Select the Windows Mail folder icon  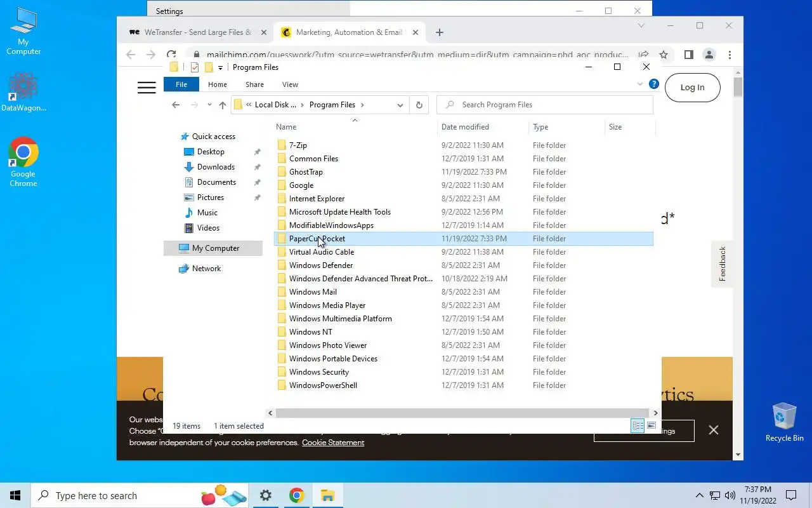pos(282,292)
